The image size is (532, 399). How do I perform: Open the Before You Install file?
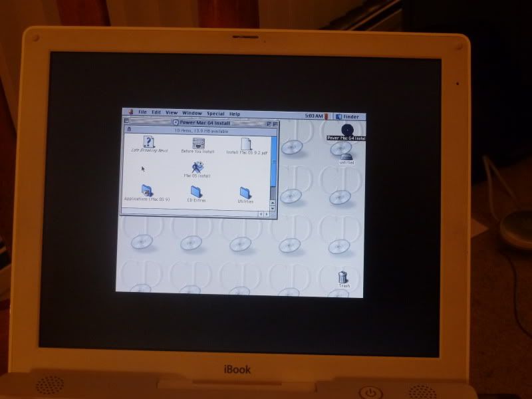pyautogui.click(x=199, y=143)
